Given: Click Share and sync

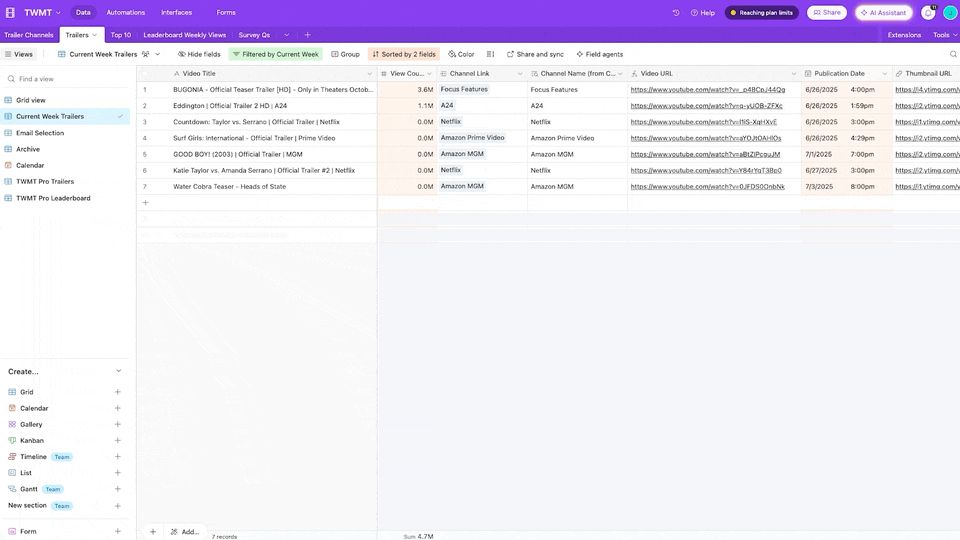Looking at the screenshot, I should click(535, 54).
